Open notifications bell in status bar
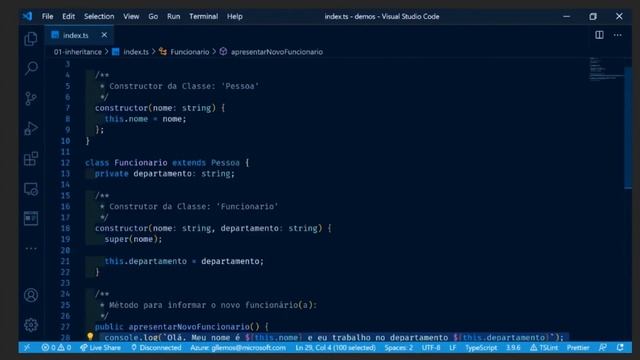Image resolution: width=640 pixels, height=360 pixels. pyautogui.click(x=620, y=348)
